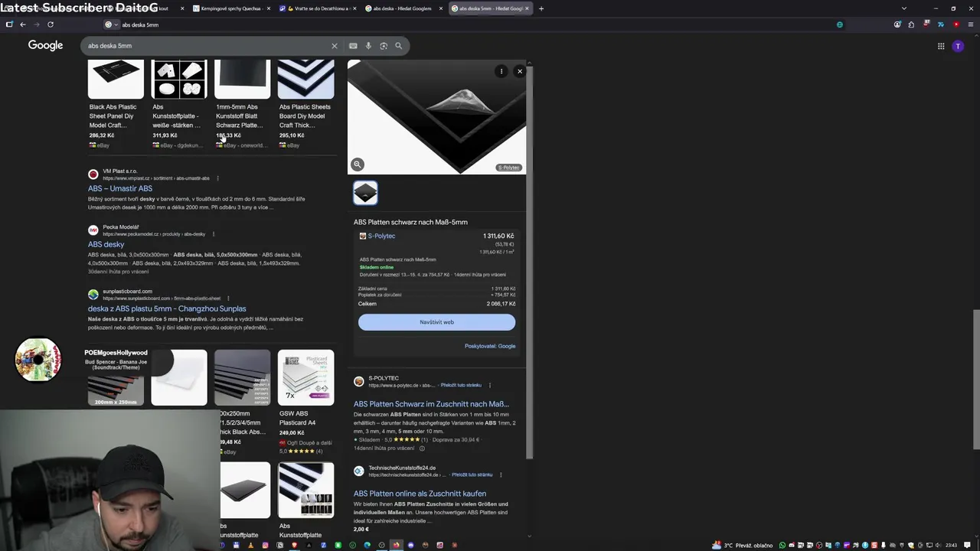The width and height of the screenshot is (980, 551).
Task: Switch to Vraťte se do Decathlonu tab
Action: [x=318, y=8]
